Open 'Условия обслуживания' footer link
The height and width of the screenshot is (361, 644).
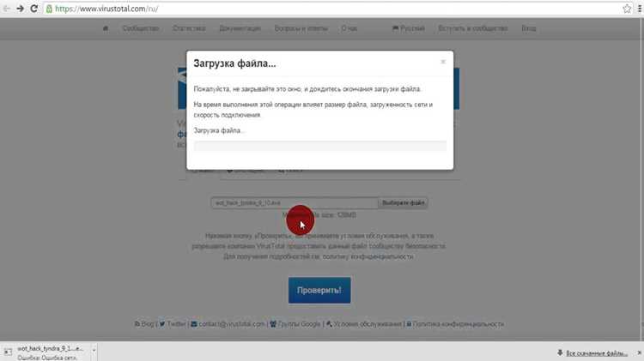coord(364,324)
